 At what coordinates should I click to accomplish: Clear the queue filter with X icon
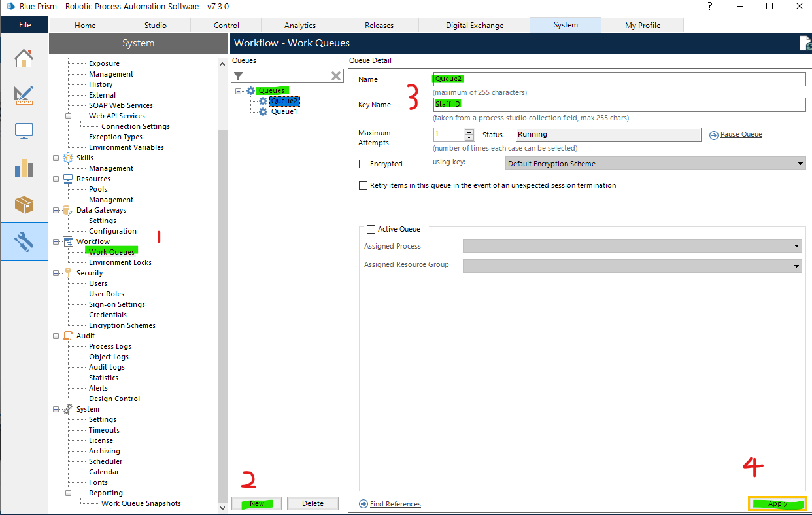(336, 76)
